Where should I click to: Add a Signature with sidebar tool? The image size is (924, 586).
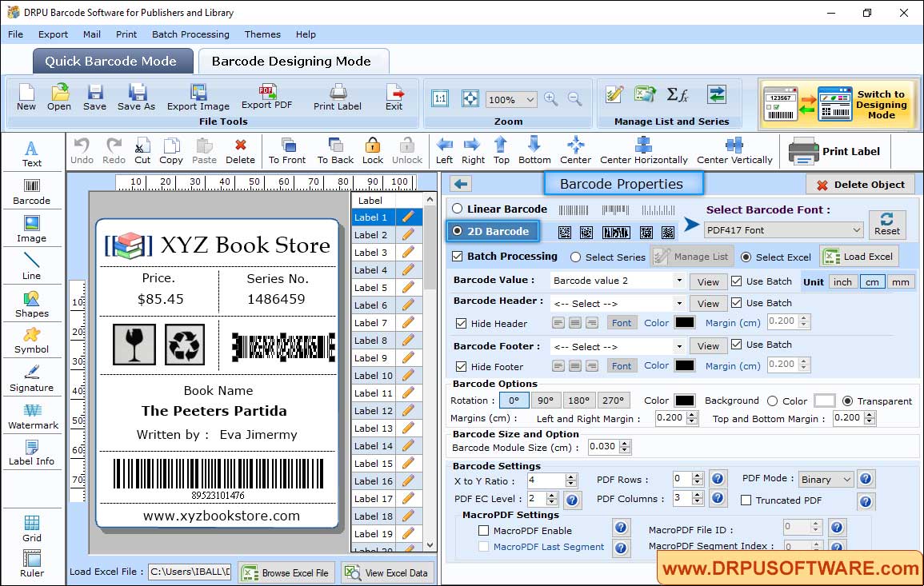pos(31,379)
